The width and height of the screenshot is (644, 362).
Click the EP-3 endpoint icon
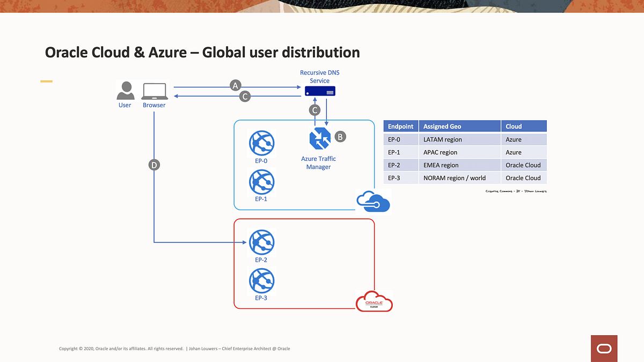261,281
